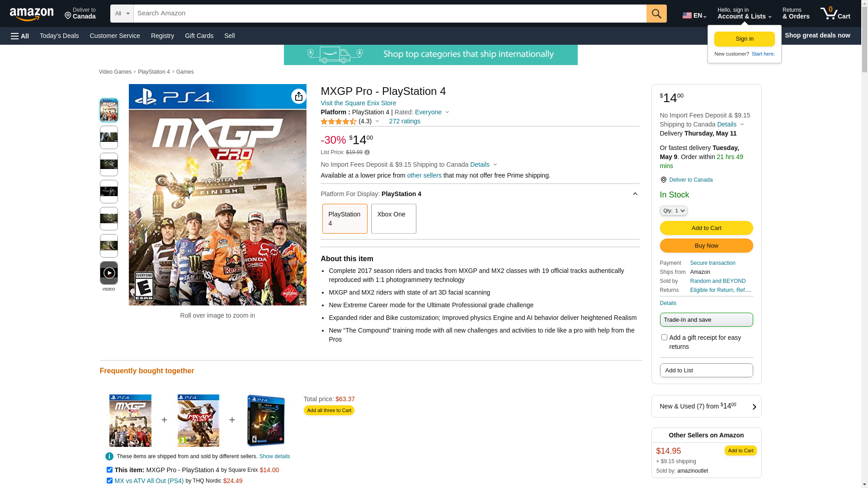Click the search magnifier button
Screen dimensions: 868x488
656,14
